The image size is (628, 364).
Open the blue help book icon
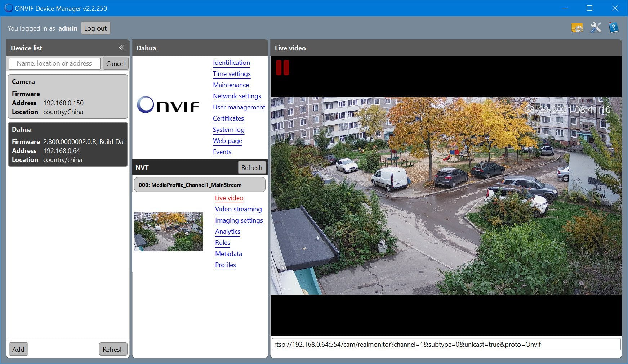tap(613, 28)
